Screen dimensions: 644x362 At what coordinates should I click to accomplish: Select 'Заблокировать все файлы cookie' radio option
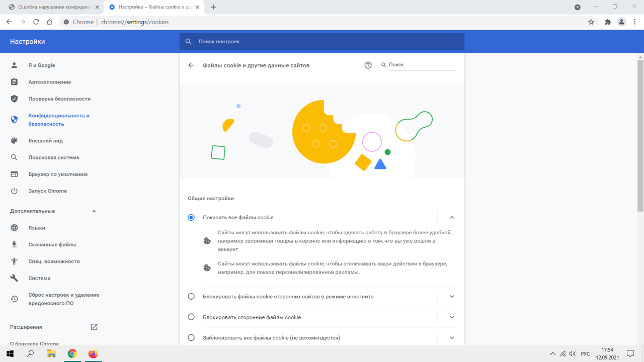click(x=191, y=338)
